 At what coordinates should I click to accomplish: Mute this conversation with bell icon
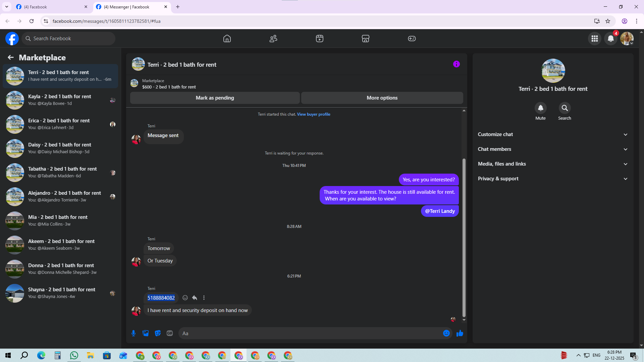point(540,108)
